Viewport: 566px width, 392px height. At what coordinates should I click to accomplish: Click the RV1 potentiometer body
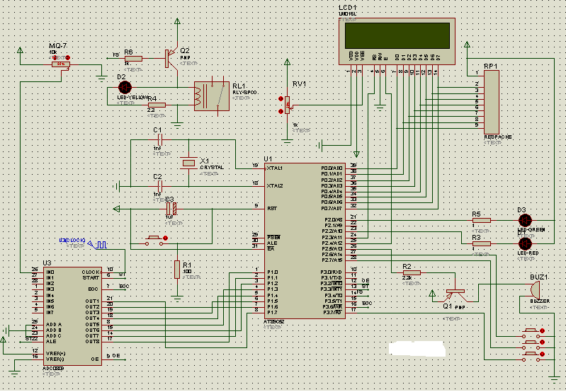[x=288, y=105]
